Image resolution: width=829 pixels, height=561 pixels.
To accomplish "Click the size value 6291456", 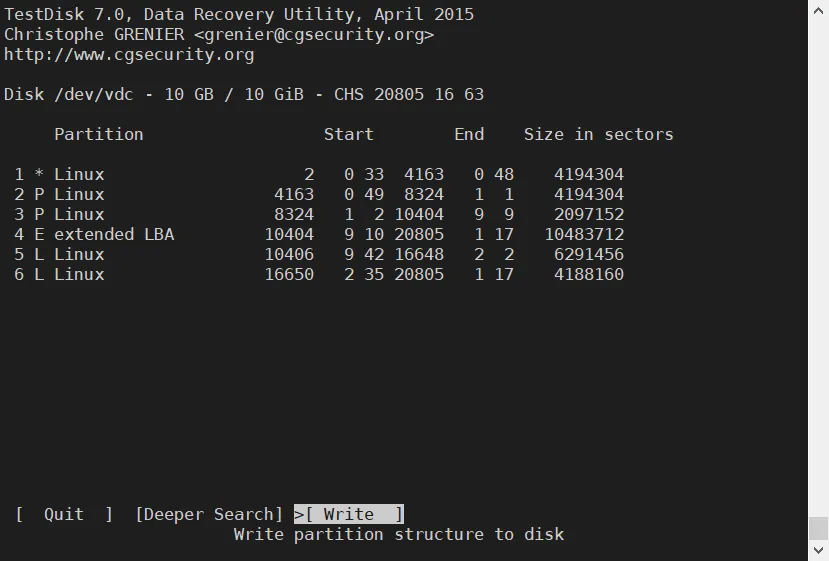I will (589, 254).
